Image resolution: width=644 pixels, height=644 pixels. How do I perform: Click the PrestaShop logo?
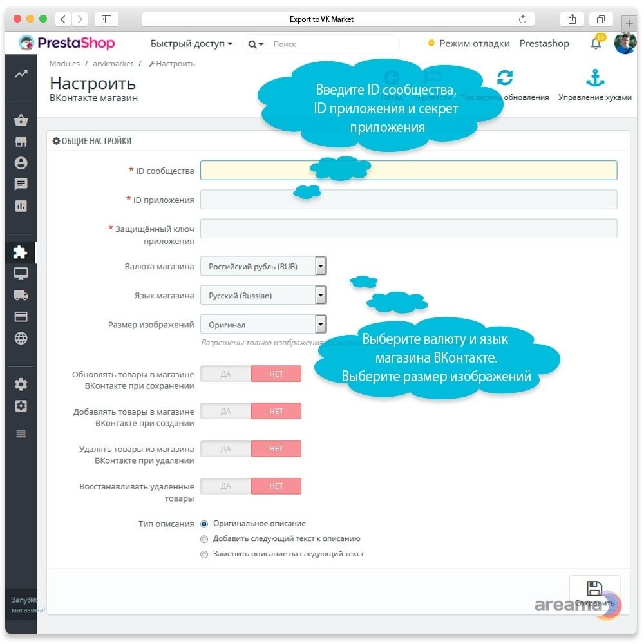[67, 43]
